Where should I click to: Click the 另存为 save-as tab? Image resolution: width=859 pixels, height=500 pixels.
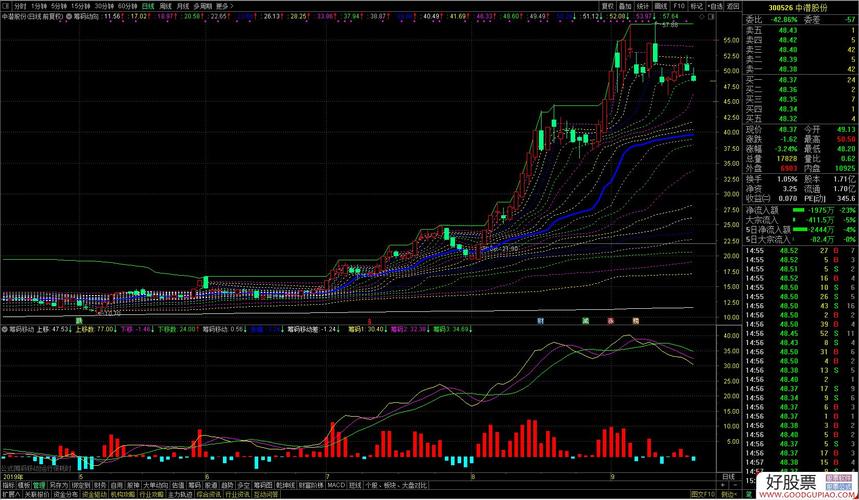click(x=58, y=485)
